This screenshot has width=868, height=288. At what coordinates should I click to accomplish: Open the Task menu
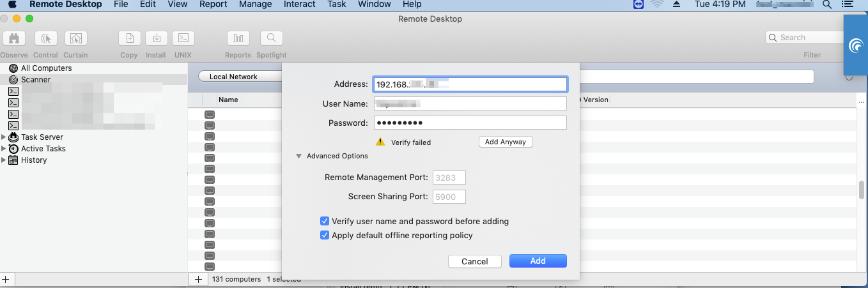click(336, 4)
